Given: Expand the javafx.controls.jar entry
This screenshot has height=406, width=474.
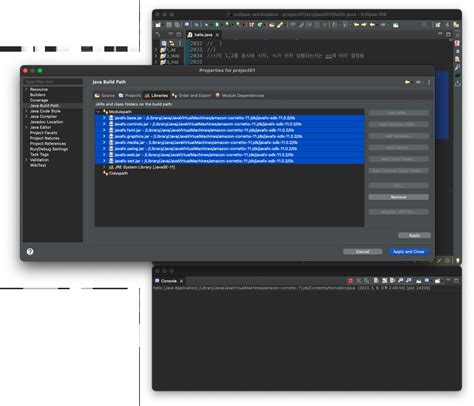Looking at the screenshot, I should [x=104, y=124].
